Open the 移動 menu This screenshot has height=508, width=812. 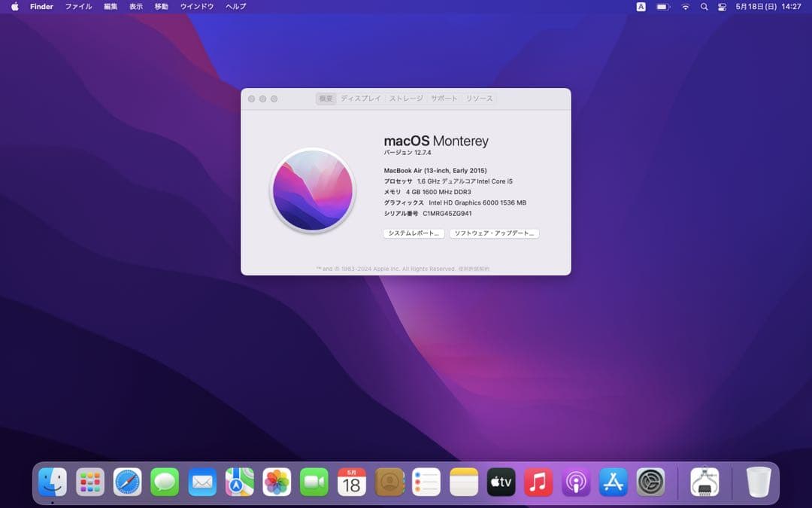pyautogui.click(x=161, y=7)
